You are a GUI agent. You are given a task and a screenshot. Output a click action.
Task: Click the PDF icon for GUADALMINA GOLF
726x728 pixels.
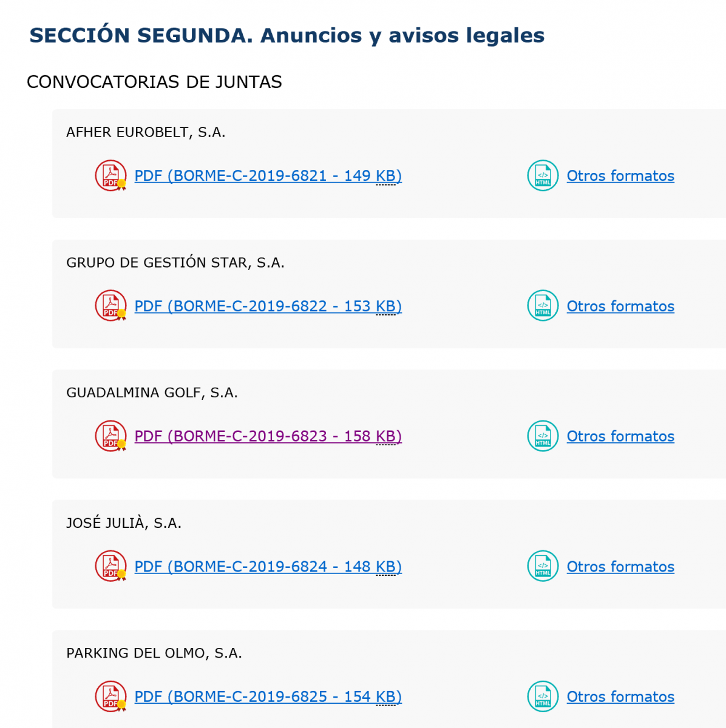pos(110,436)
